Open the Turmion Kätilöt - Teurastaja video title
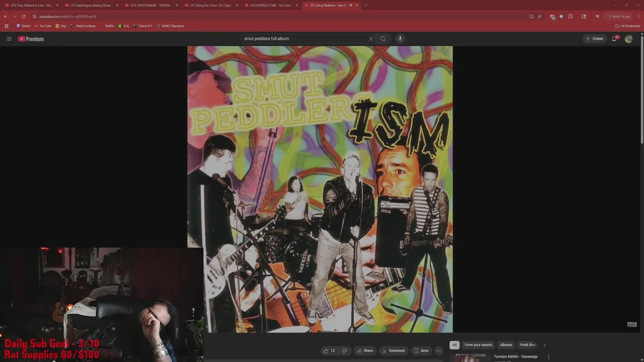Image resolution: width=644 pixels, height=362 pixels. pyautogui.click(x=515, y=356)
